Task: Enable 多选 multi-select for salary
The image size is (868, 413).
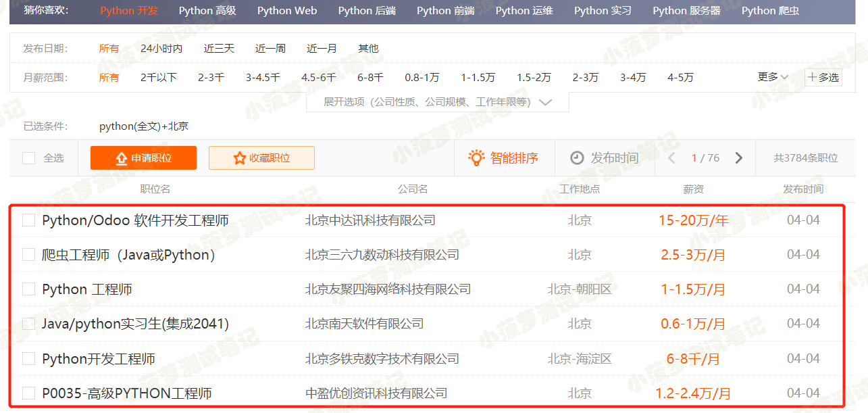Action: coord(823,78)
